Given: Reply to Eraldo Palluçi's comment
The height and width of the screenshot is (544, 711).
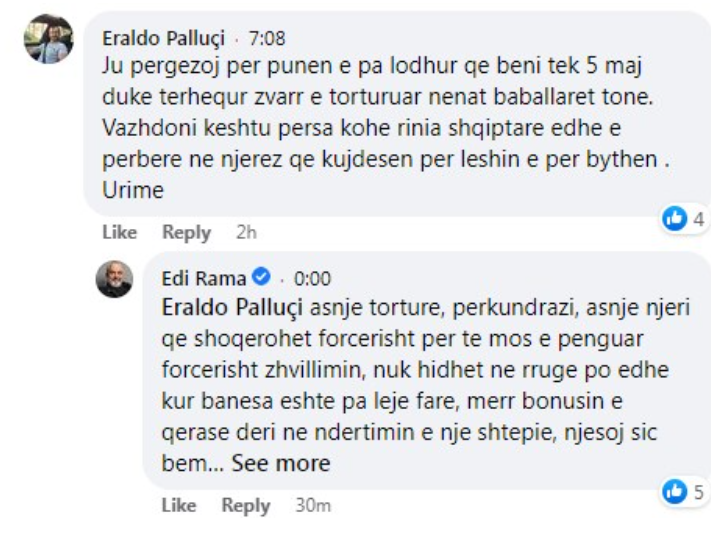Looking at the screenshot, I should [187, 232].
